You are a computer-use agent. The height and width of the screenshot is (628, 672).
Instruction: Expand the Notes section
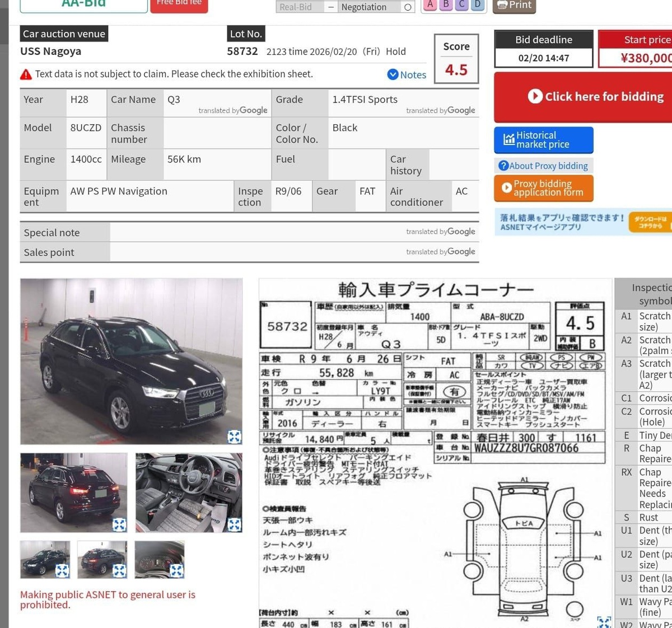407,74
